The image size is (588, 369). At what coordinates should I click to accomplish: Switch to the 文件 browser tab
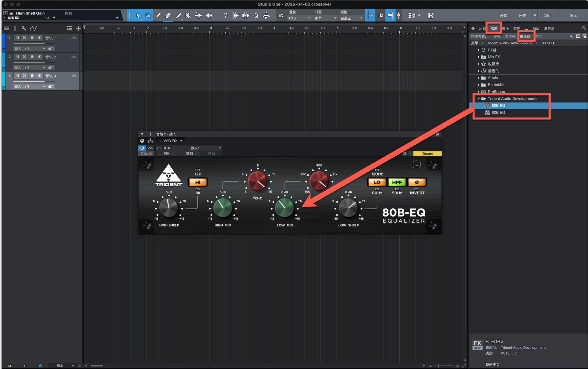click(x=517, y=28)
